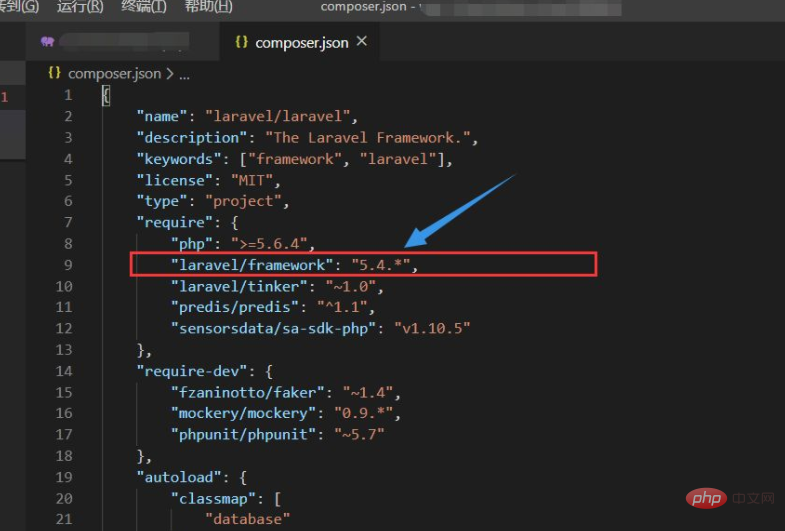Viewport: 785px width, 531px height.
Task: Click the "sensorsdata/sa-sdk-php" key
Action: tap(273, 328)
